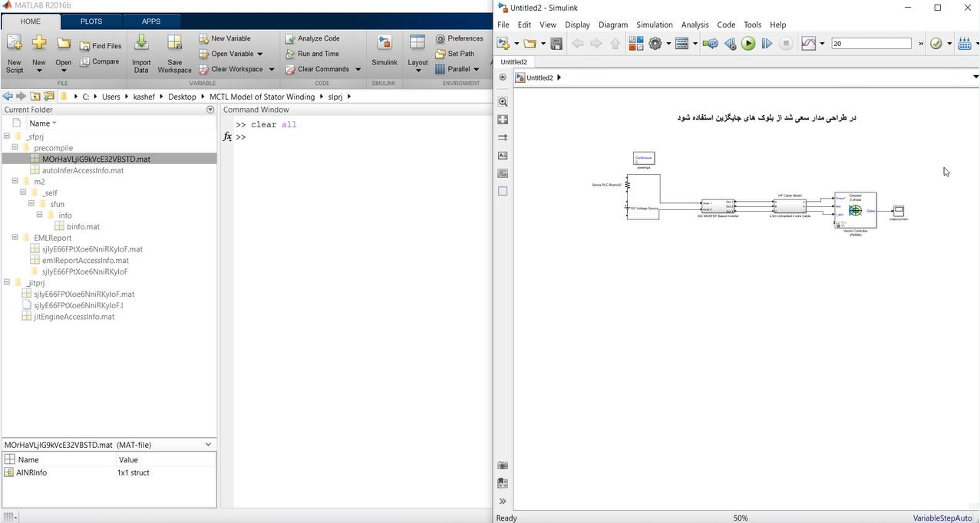Switch to the APPS tab
Image resolution: width=980 pixels, height=523 pixels.
tap(151, 21)
